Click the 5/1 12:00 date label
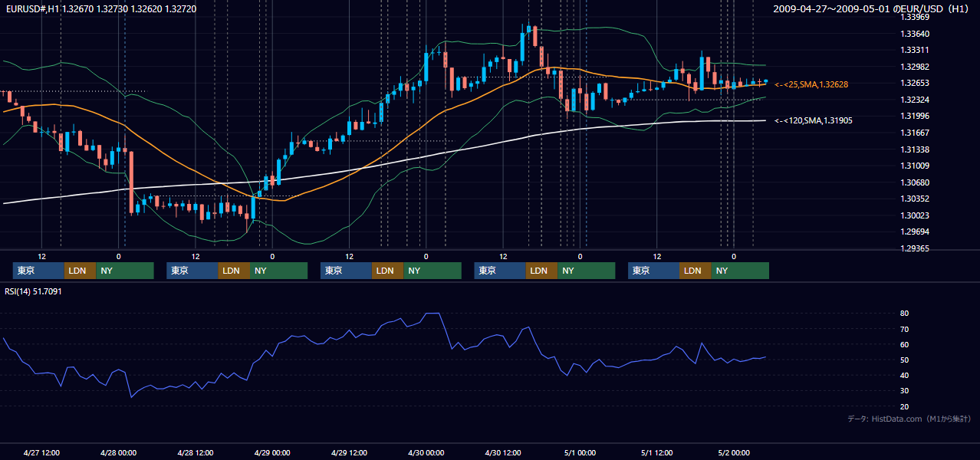 pyautogui.click(x=656, y=453)
